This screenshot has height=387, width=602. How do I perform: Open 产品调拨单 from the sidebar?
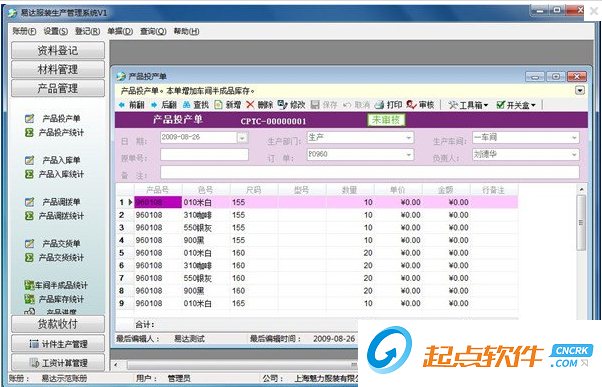[61, 202]
